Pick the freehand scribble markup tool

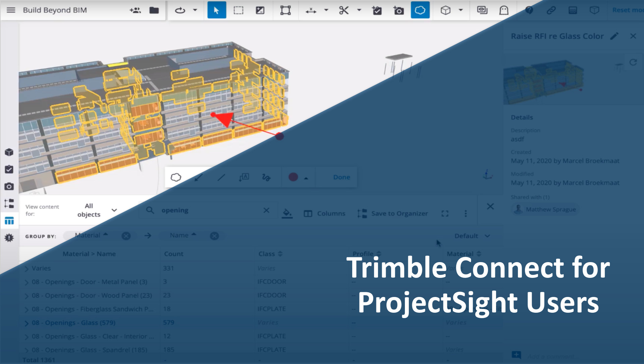pyautogui.click(x=266, y=177)
